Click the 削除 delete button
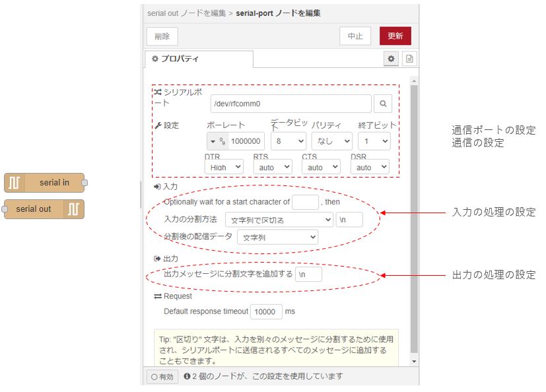 click(x=162, y=36)
